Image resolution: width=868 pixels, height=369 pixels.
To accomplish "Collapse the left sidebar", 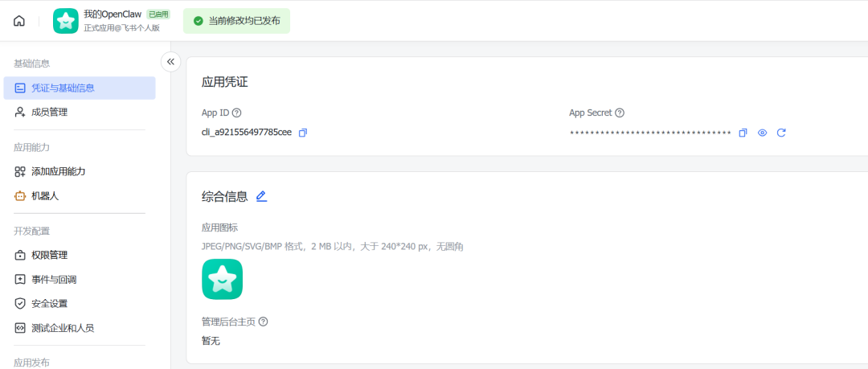I will pos(170,62).
